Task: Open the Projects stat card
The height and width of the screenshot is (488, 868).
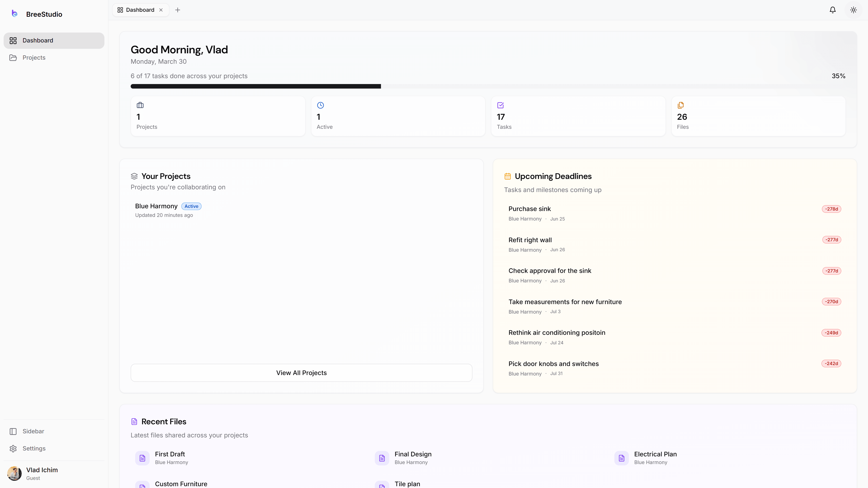Action: [218, 116]
